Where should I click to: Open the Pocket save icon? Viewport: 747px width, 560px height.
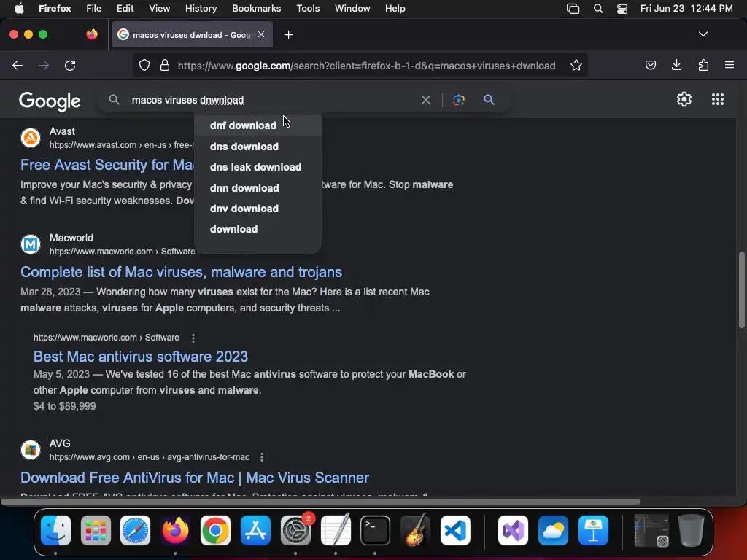pyautogui.click(x=650, y=65)
